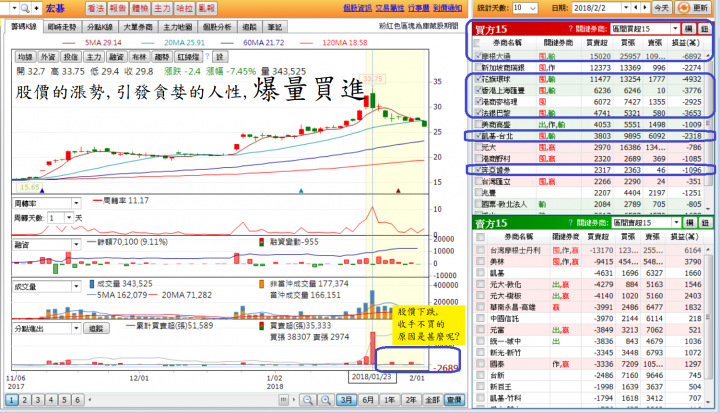Switch to the 筆記 tab
The height and width of the screenshot is (413, 720).
(275, 27)
